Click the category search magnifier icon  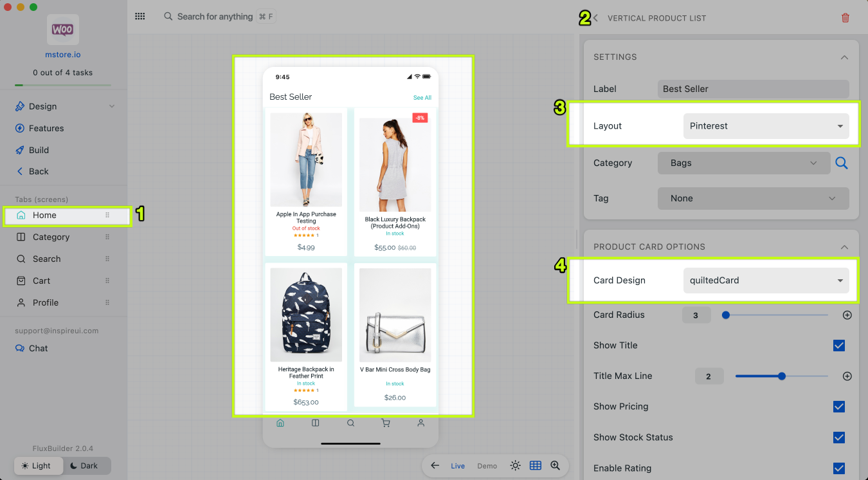[841, 163]
